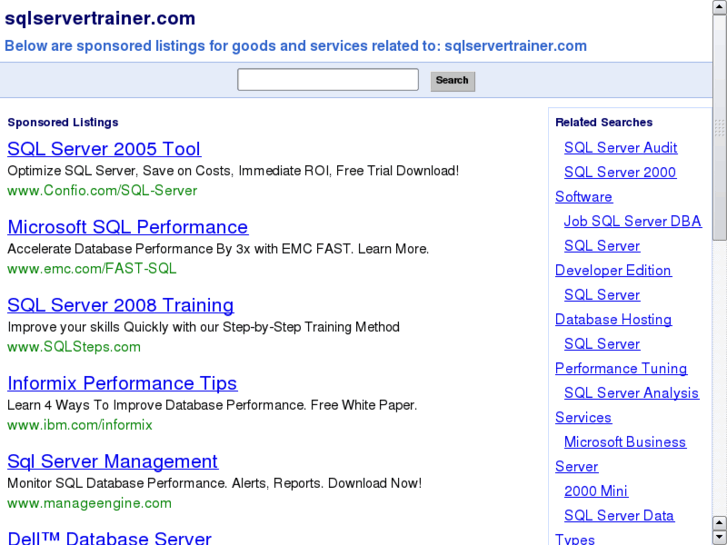This screenshot has width=727, height=545.
Task: Click the vertical scrollbar thumb
Action: (x=720, y=127)
